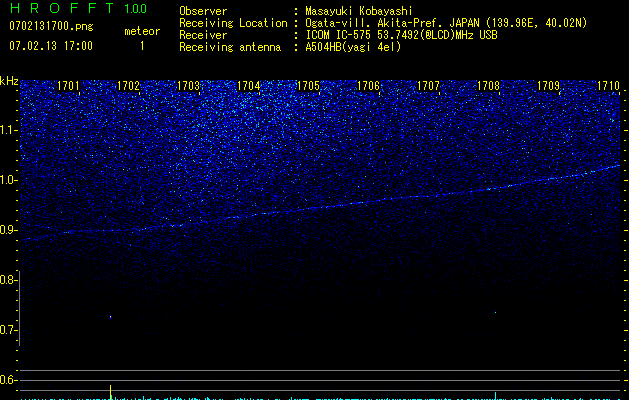Click the 0.8 kHz axis label
The height and width of the screenshot is (400, 629).
8,280
